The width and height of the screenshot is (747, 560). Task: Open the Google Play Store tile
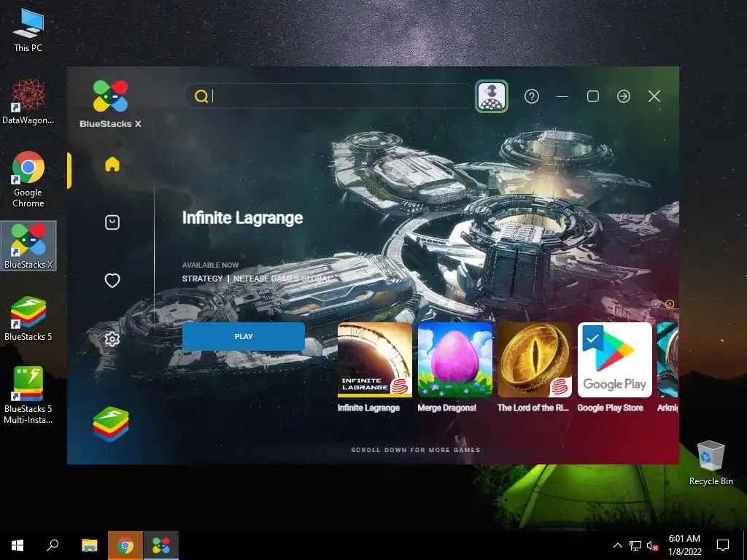point(615,359)
